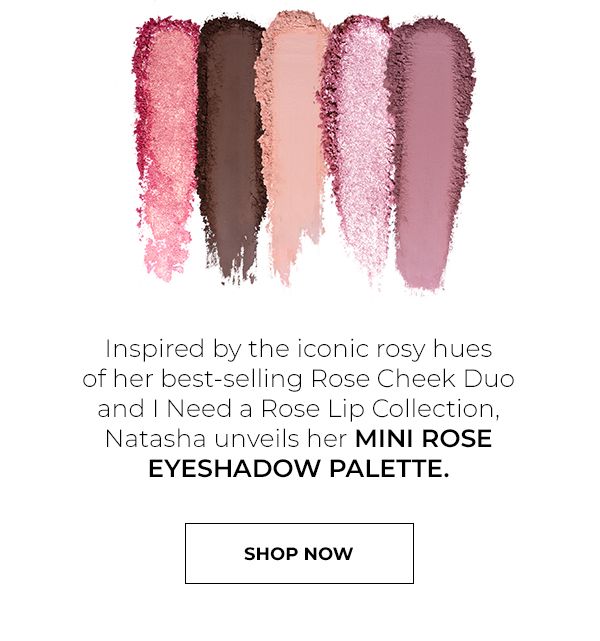600x641 pixels.
Task: Click the words of her
Action: pos(117,379)
